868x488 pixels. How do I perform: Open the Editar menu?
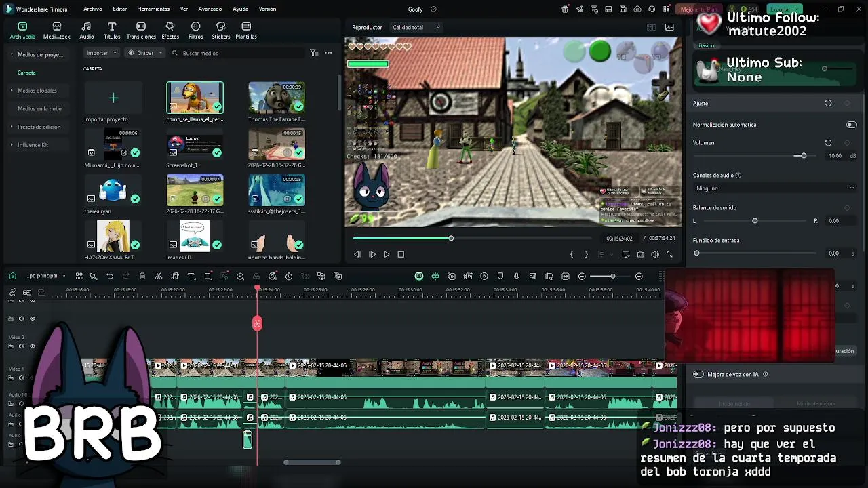click(120, 9)
